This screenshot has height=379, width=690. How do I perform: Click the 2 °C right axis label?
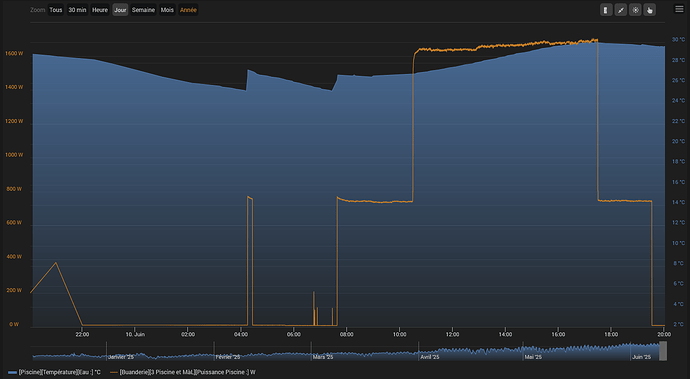[679, 324]
